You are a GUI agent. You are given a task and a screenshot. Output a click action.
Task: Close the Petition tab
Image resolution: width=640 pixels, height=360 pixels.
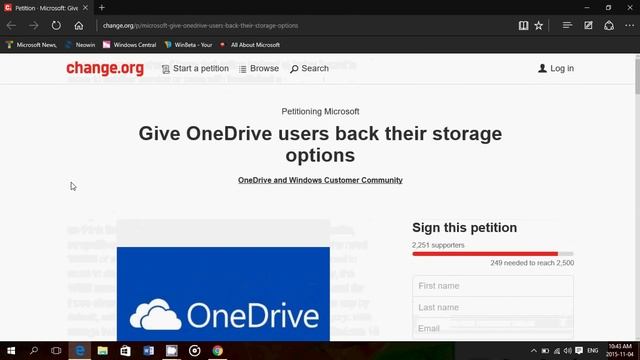(85, 7)
